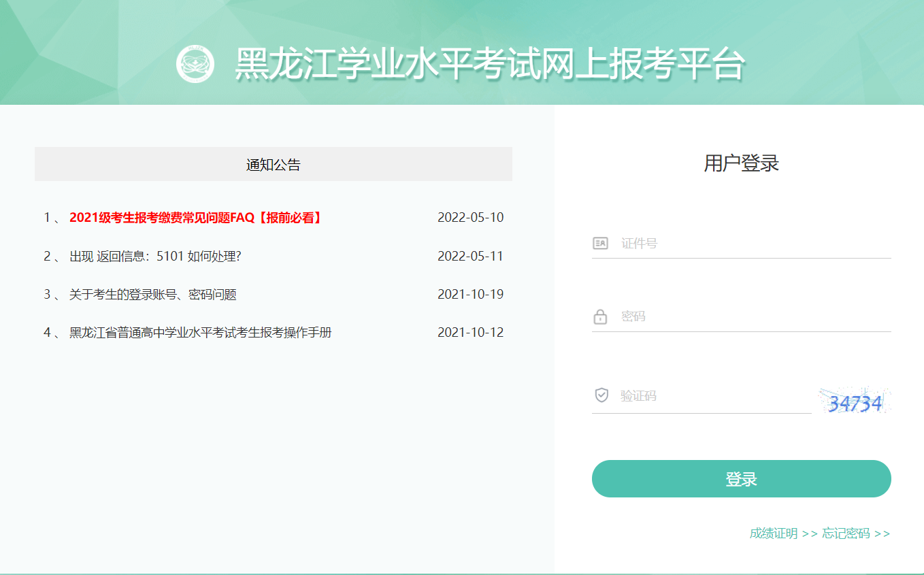
Task: Select the 通知公告 header tab
Action: coord(273,165)
